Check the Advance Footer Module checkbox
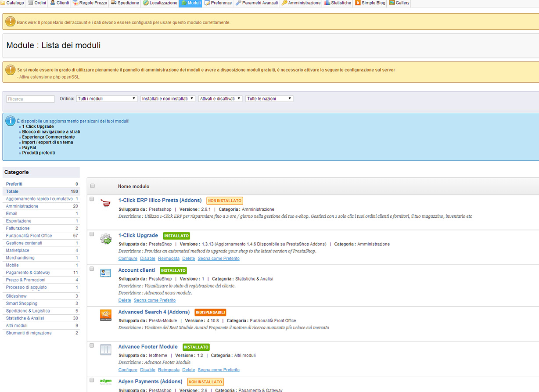The width and height of the screenshot is (539, 392). (x=92, y=345)
